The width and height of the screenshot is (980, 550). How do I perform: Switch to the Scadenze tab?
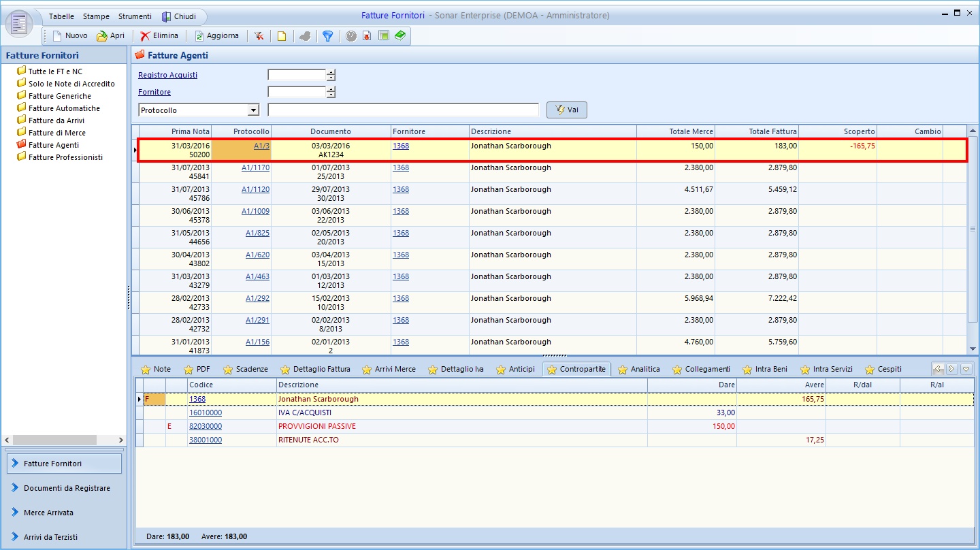pyautogui.click(x=245, y=369)
